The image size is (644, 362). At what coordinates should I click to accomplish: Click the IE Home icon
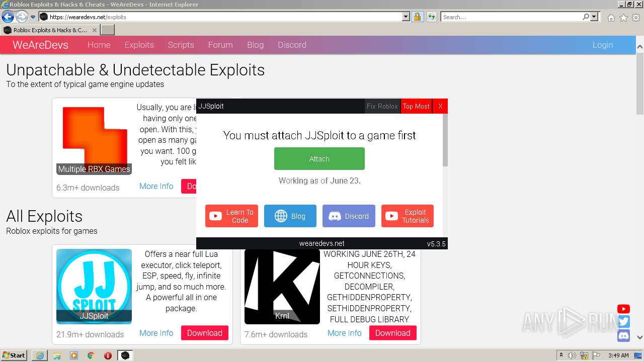coord(611,18)
